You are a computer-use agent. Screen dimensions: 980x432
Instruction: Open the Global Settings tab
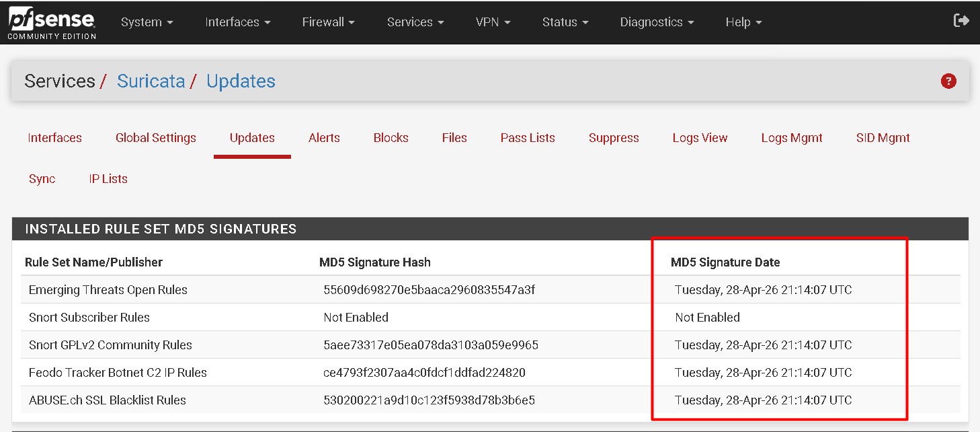155,138
